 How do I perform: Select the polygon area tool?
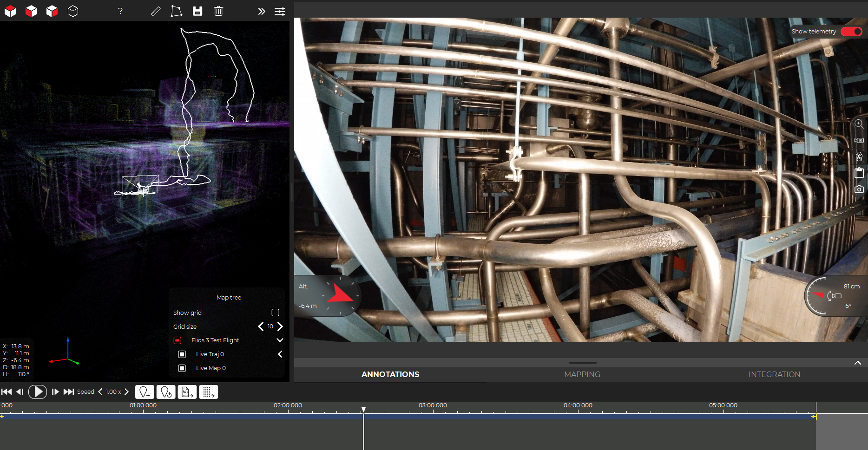click(x=176, y=11)
